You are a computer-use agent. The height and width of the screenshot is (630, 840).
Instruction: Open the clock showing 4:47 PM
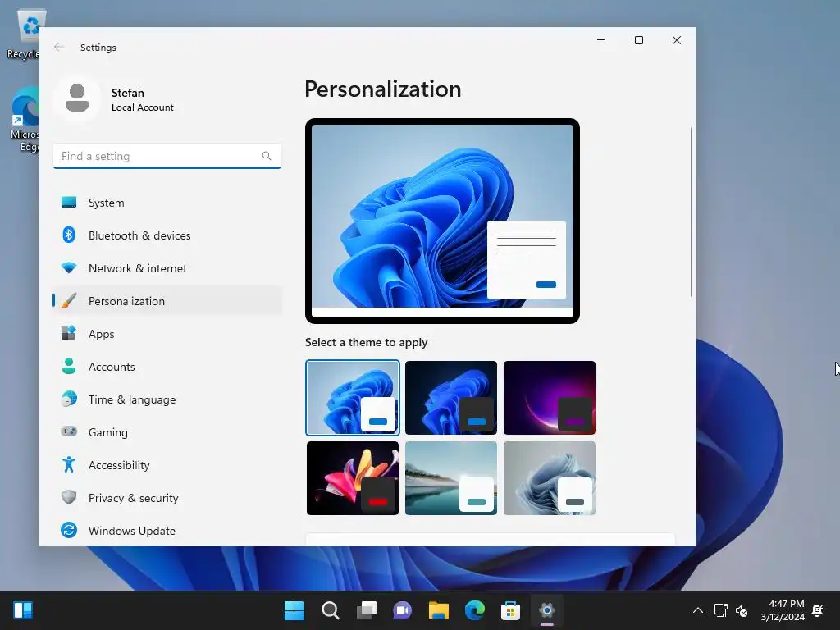point(783,610)
